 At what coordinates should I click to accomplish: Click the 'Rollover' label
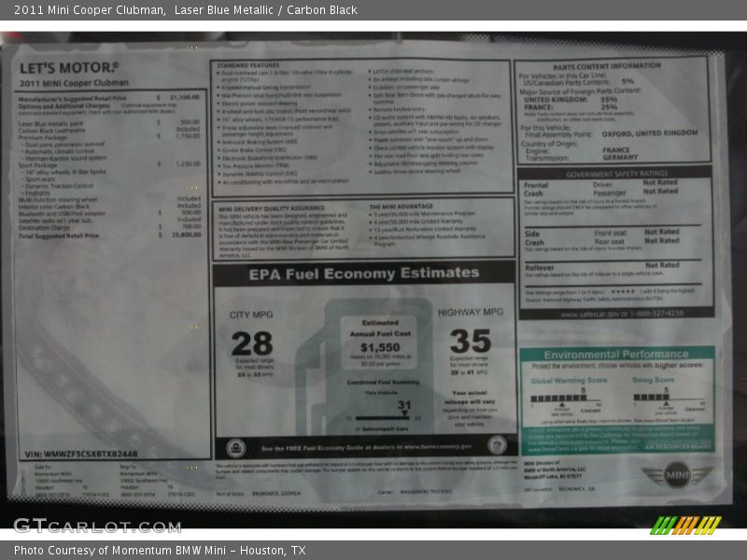click(540, 267)
